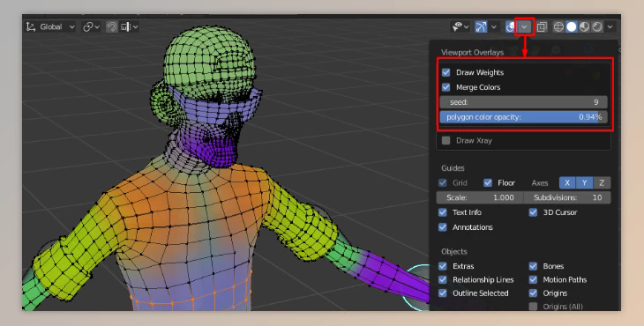Open the viewport overlays dropdown arrow

[525, 27]
